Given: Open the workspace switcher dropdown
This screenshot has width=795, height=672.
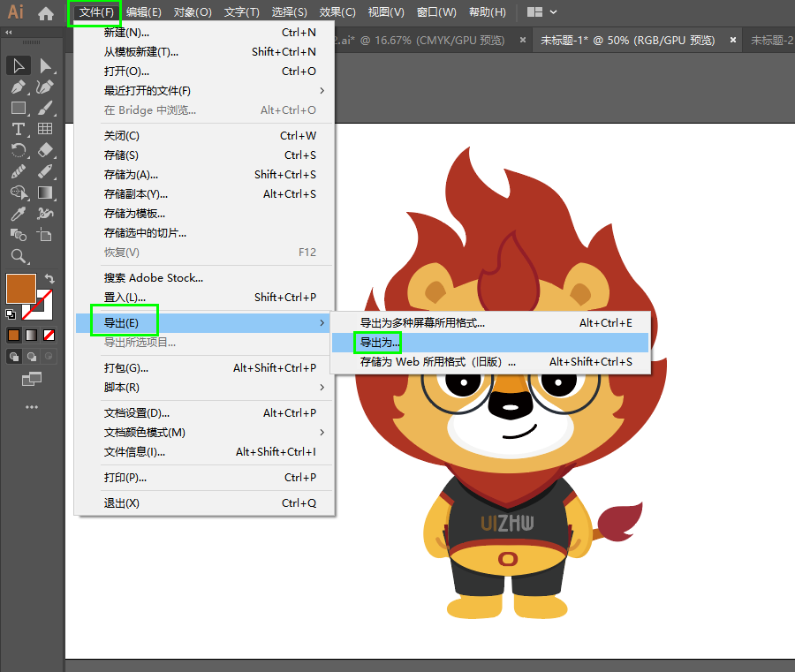Looking at the screenshot, I should click(542, 12).
